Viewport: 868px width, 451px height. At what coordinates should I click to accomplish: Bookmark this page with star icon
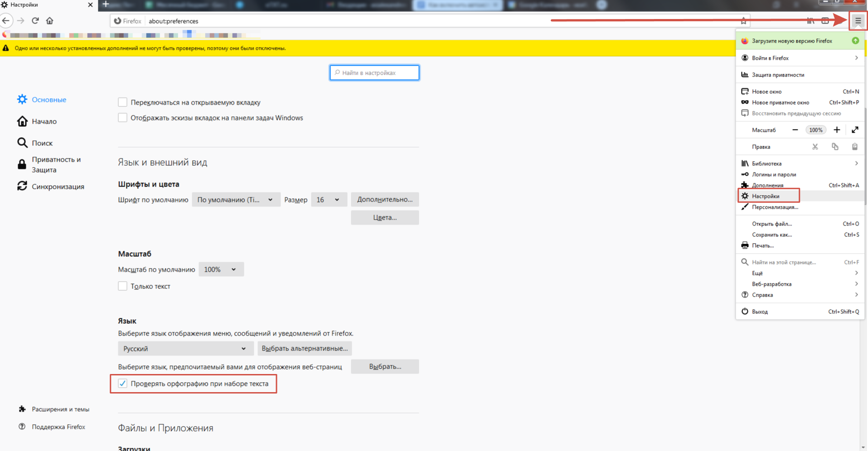click(x=743, y=21)
